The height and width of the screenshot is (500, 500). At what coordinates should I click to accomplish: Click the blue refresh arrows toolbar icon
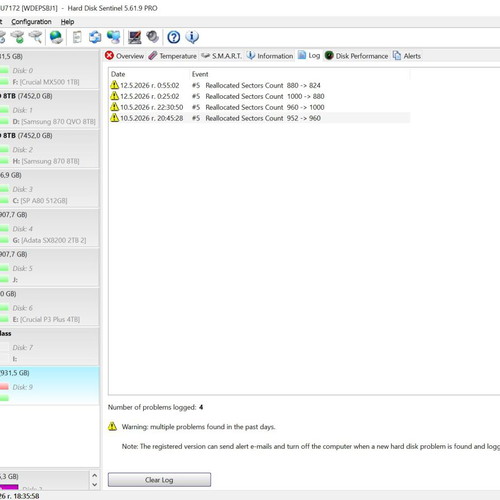click(x=95, y=37)
